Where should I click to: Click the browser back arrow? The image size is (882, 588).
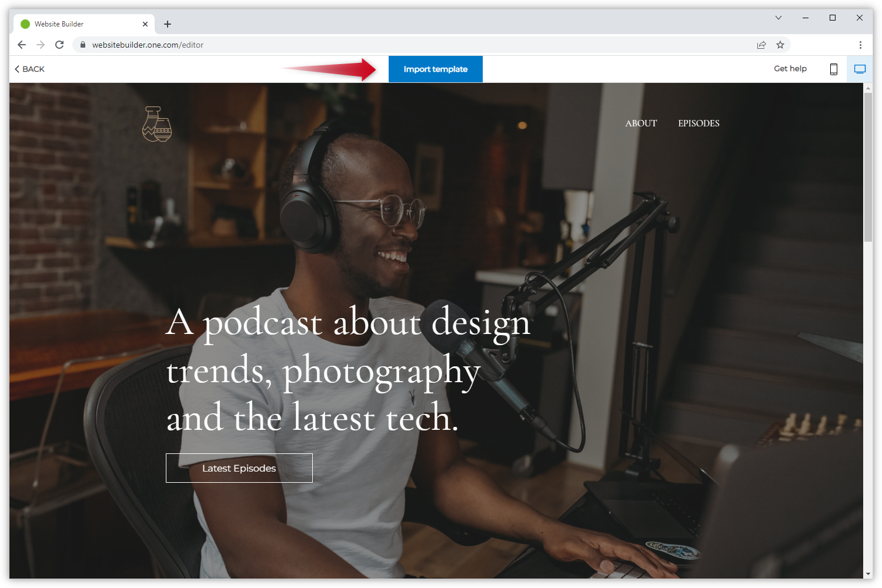(22, 45)
